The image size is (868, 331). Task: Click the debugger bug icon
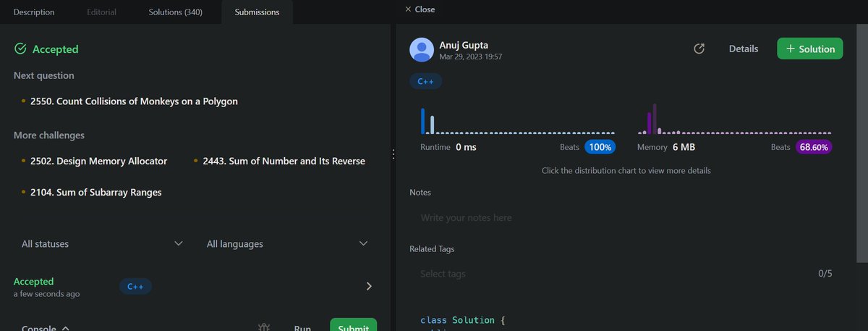264,327
